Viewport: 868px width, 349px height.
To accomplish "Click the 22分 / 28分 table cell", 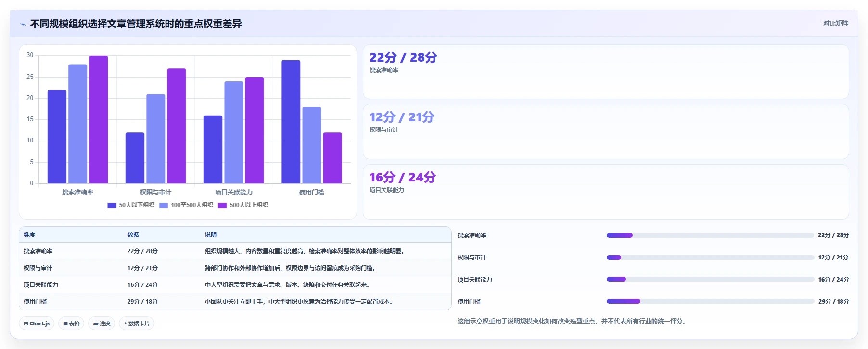I will [x=142, y=251].
